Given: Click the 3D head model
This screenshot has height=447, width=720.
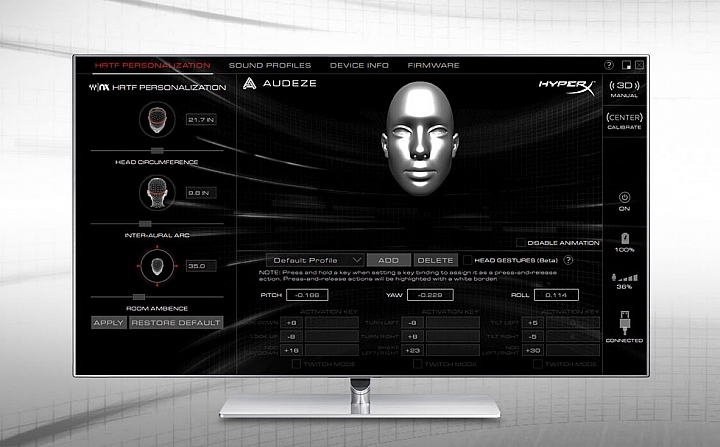Looking at the screenshot, I should tap(420, 139).
